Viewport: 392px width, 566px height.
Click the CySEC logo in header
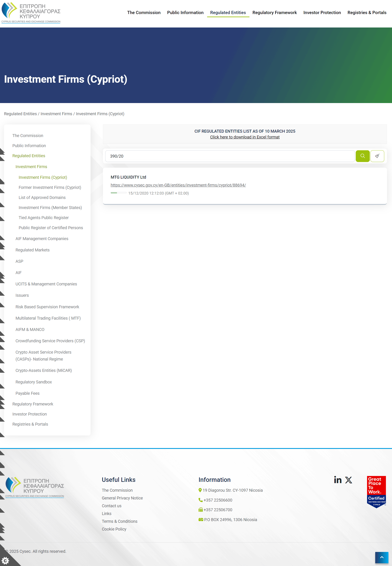tap(31, 13)
